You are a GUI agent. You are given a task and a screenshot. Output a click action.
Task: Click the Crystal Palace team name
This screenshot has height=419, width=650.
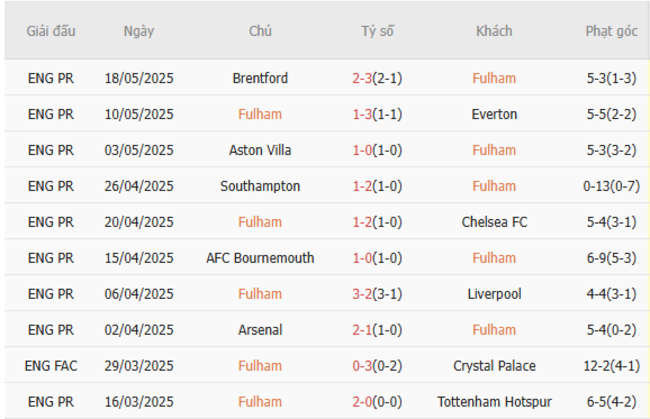click(494, 366)
